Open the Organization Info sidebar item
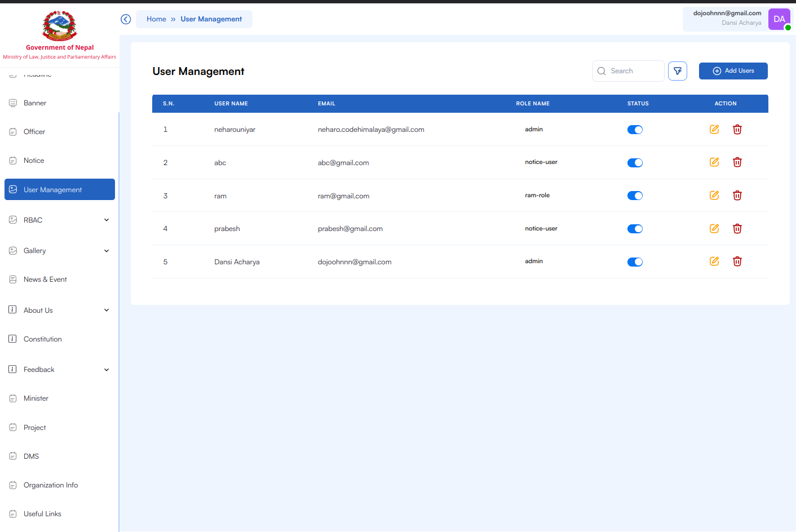The width and height of the screenshot is (796, 532). click(51, 485)
